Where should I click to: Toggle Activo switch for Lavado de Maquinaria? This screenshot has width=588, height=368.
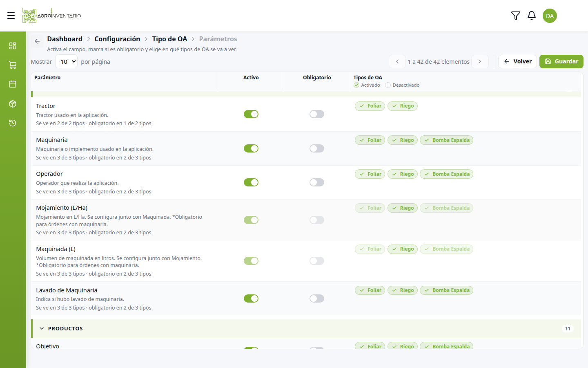(x=251, y=298)
